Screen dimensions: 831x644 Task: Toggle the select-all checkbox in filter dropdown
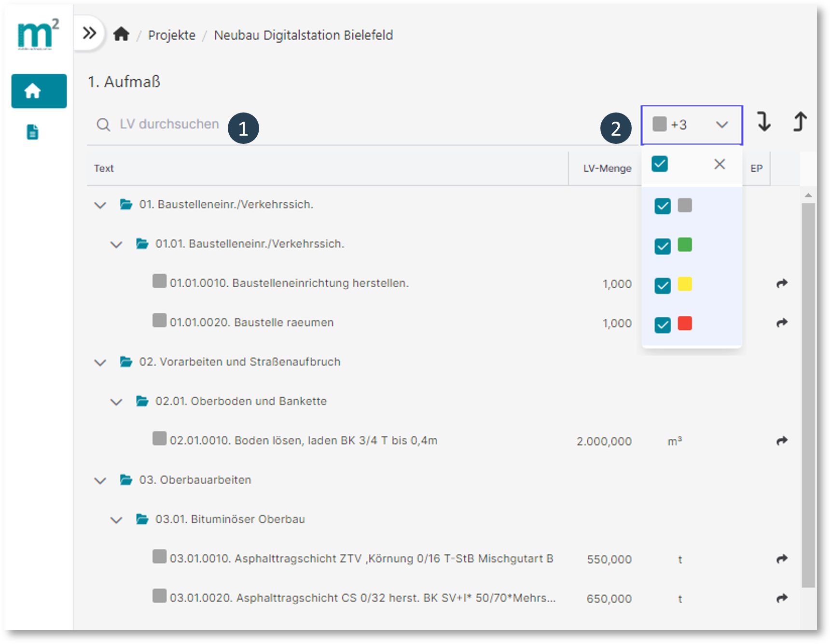point(660,164)
